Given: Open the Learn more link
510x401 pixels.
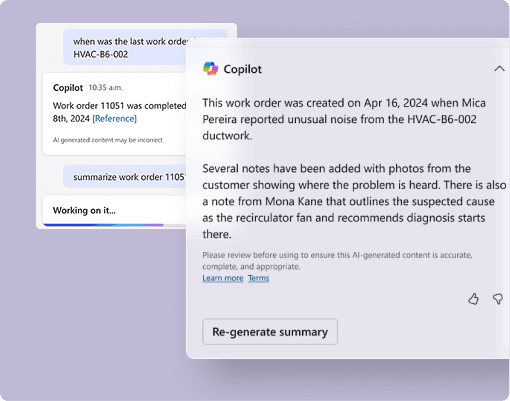Looking at the screenshot, I should click(223, 278).
